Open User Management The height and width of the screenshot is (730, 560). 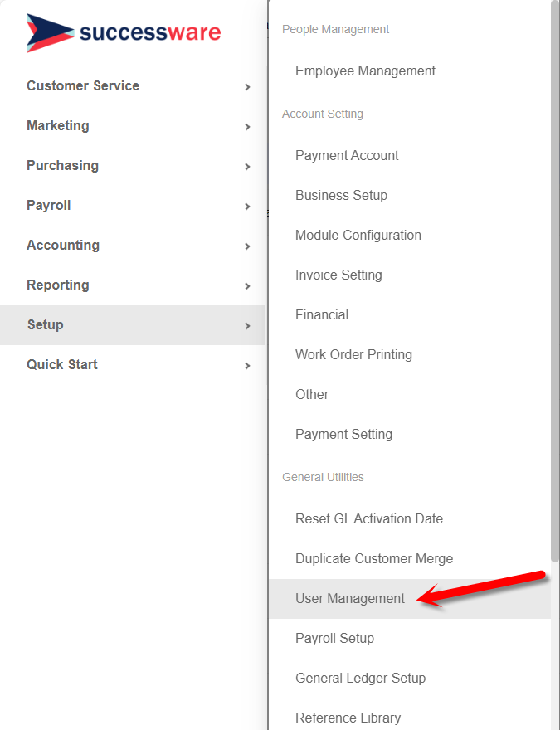[350, 598]
